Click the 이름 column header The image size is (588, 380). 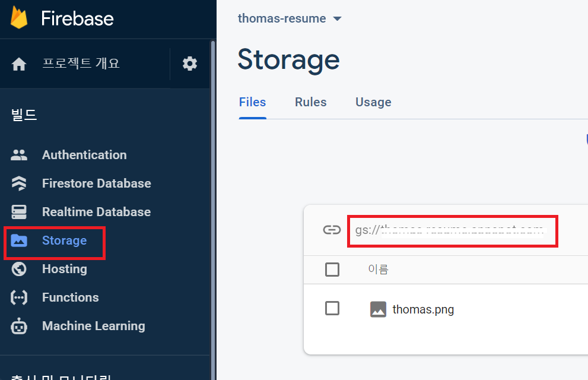[x=378, y=270]
